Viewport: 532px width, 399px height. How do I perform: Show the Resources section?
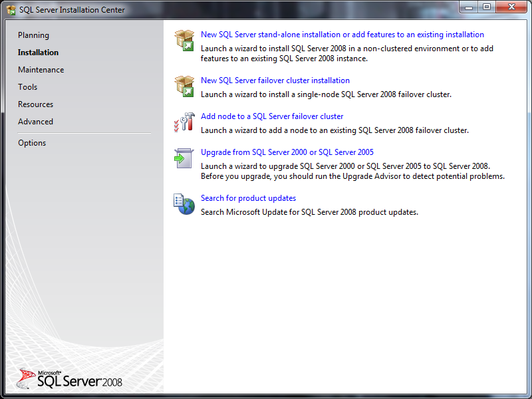35,104
